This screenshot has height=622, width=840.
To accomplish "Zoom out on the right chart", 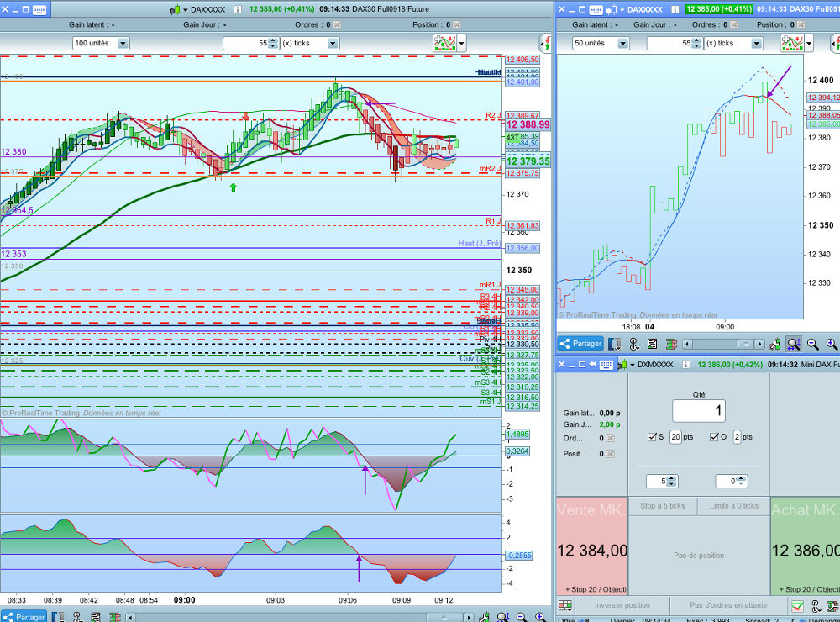I will 812,344.
